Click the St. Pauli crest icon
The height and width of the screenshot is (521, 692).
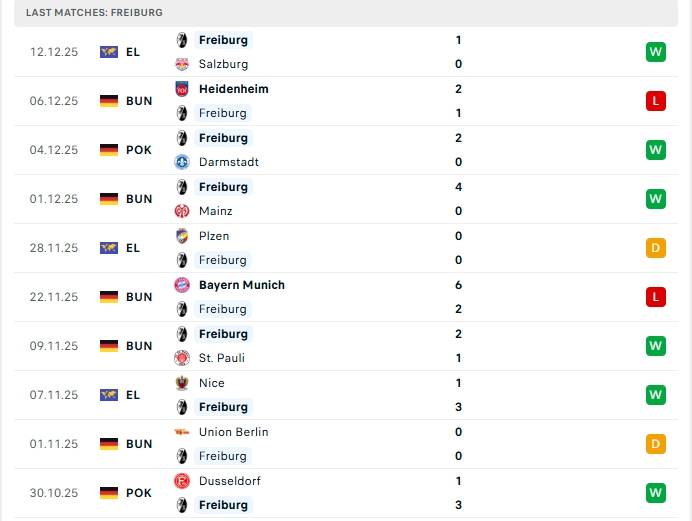182,358
